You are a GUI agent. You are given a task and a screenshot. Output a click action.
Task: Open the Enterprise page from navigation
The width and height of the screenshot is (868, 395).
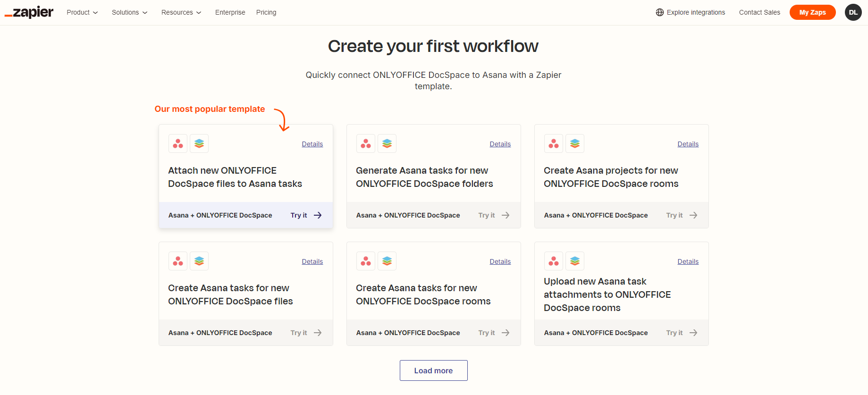(x=230, y=12)
